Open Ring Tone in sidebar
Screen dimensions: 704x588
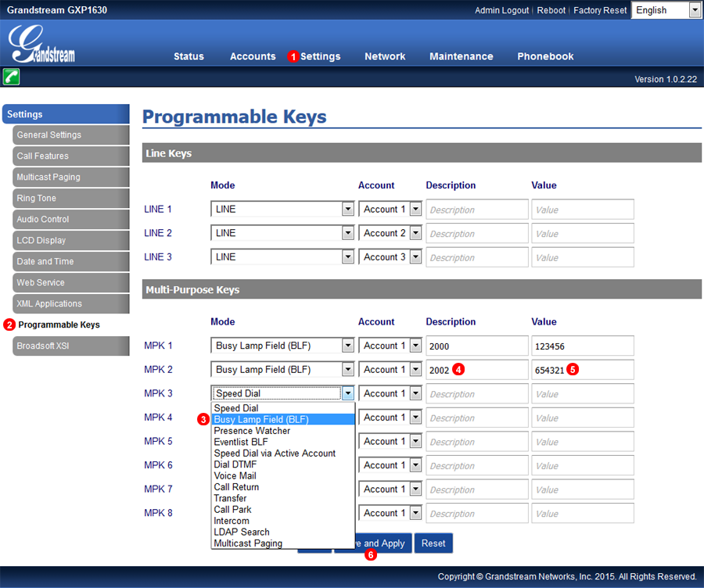coord(71,199)
